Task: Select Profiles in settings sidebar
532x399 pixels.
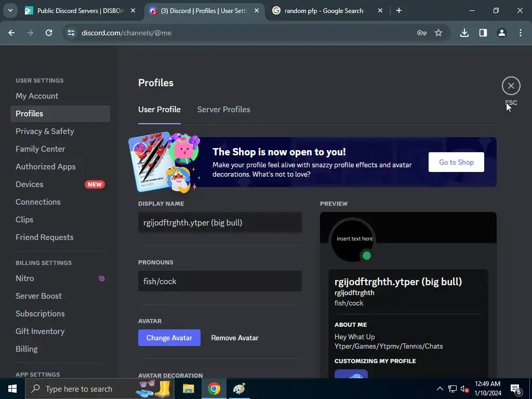Action: (60, 114)
